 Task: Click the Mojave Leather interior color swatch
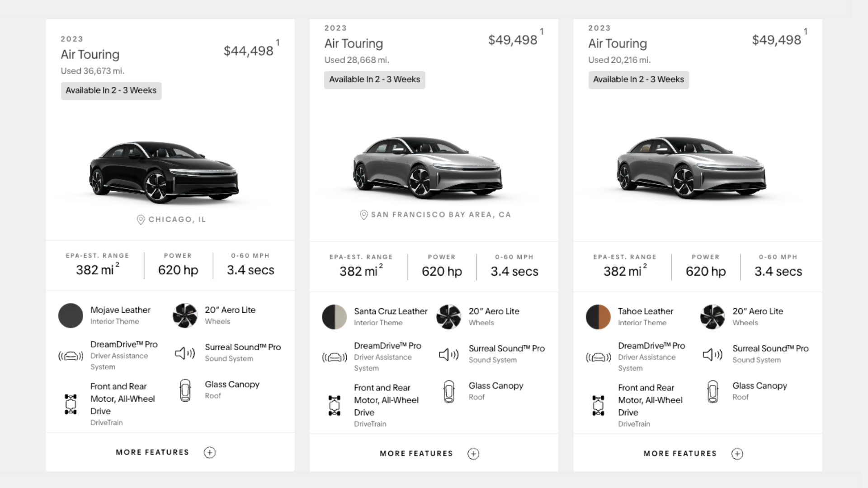click(71, 315)
